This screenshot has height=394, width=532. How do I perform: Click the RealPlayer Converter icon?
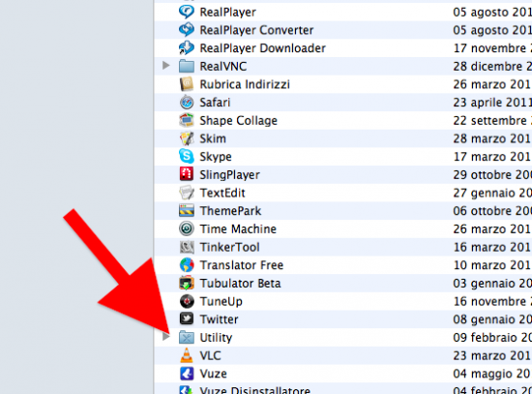click(x=187, y=30)
